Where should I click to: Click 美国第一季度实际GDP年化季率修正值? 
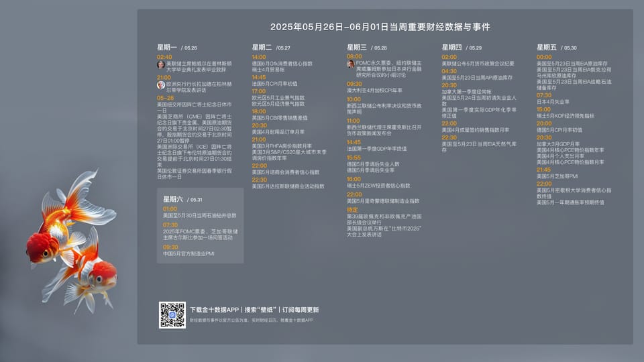479,113
